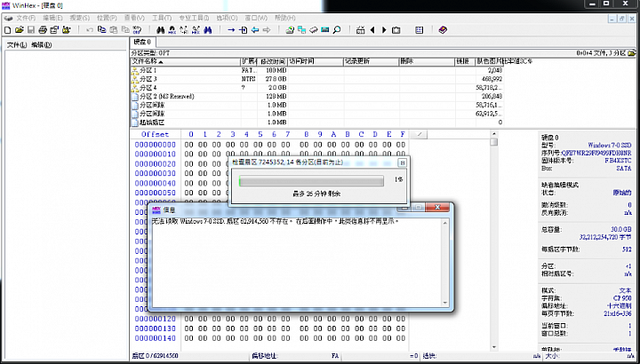Click the Go to offset arrow icon
The width and height of the screenshot is (640, 364).
pyautogui.click(x=231, y=30)
